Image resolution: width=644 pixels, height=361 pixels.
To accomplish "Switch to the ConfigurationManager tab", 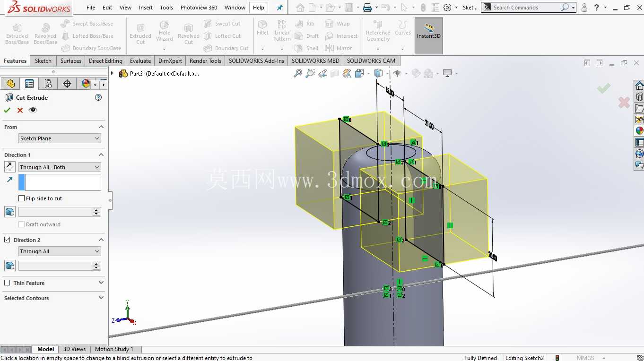I will point(48,84).
